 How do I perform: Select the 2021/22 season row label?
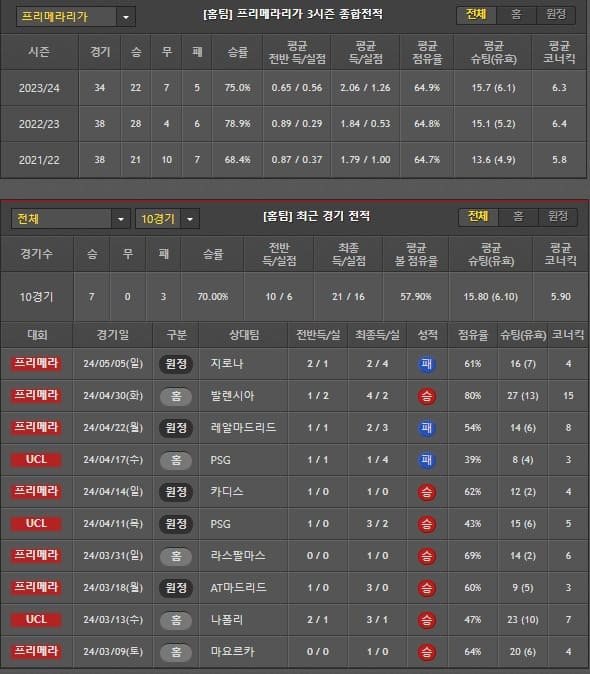[39, 160]
